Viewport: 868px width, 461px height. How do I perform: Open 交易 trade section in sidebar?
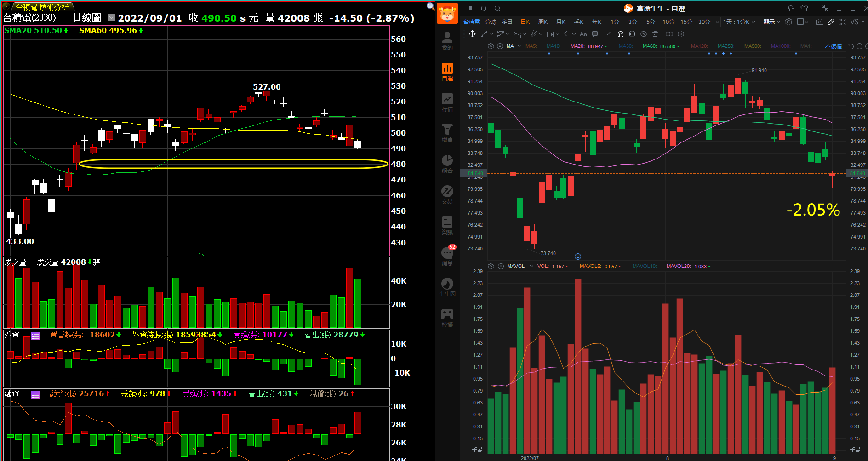tap(447, 195)
